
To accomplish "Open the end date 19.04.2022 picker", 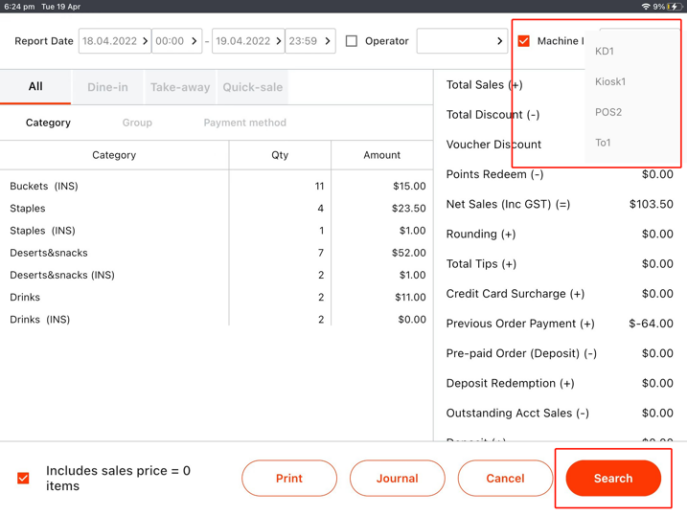I will (246, 41).
